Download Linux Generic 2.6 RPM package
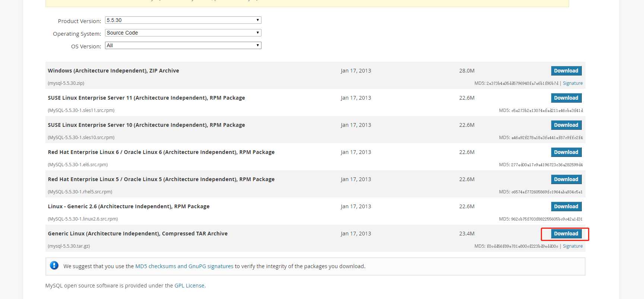 click(566, 206)
